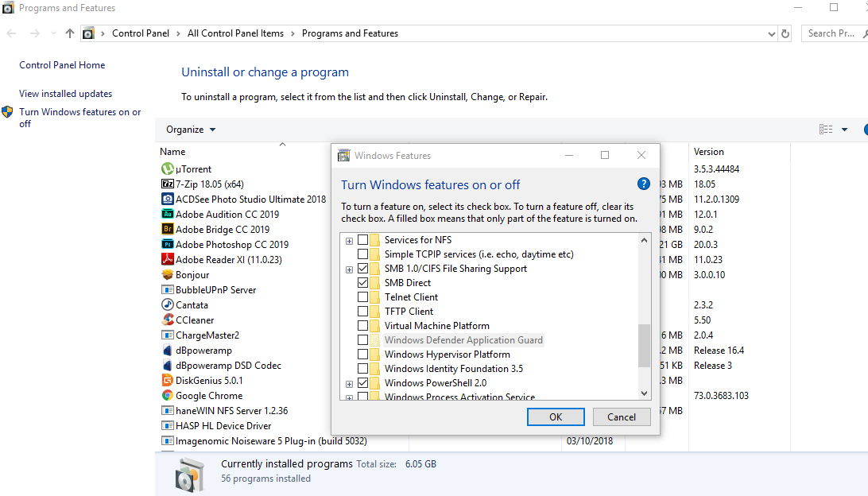Open Control Panel Home link
The image size is (868, 496).
tap(62, 64)
